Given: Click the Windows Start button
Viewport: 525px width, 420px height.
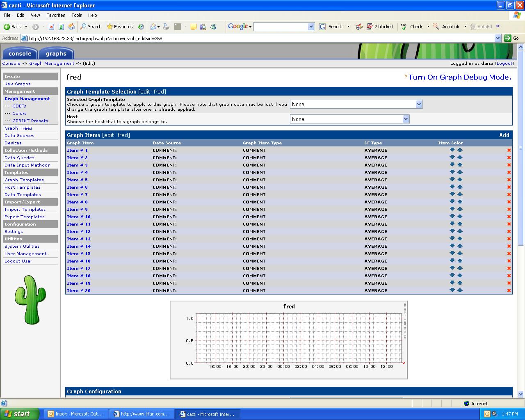Looking at the screenshot, I should coord(20,414).
